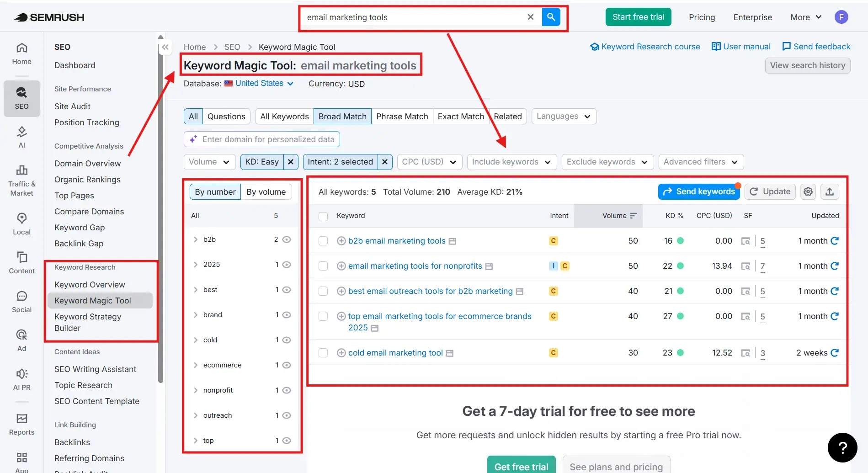Viewport: 868px width, 473px height.
Task: Add b2b email marketing tools via plus icon
Action: (x=341, y=241)
